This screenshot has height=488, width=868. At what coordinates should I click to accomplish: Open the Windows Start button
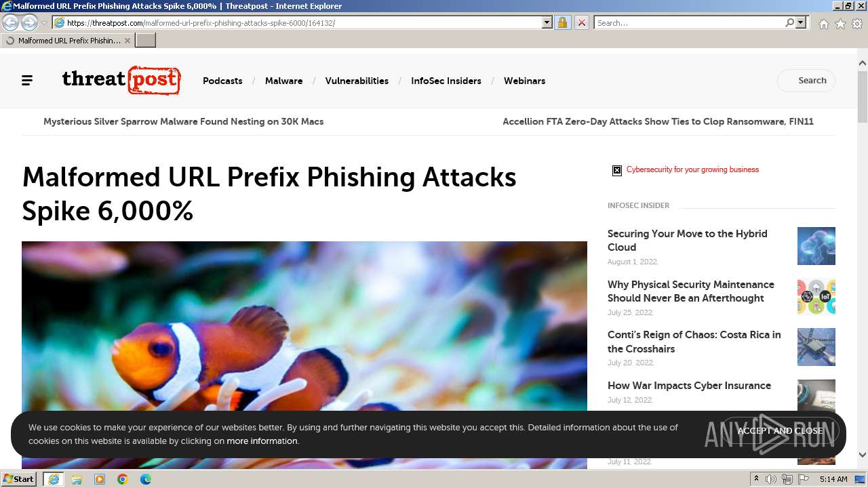coord(19,479)
